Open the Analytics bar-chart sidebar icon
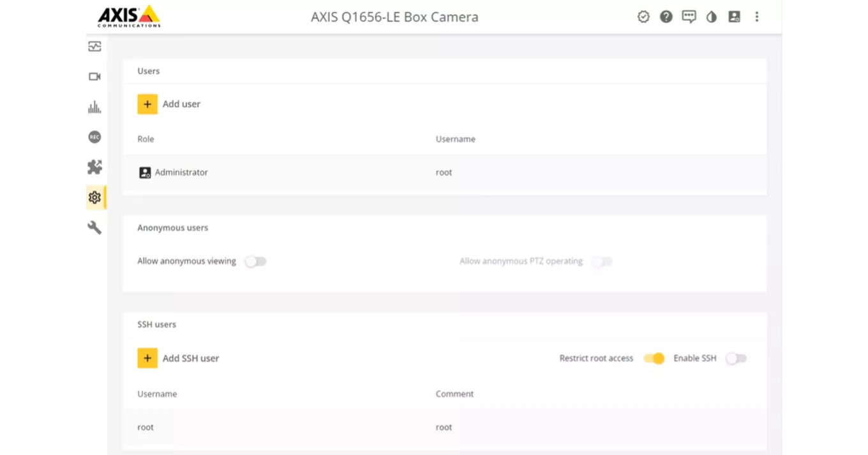The height and width of the screenshot is (455, 868). [x=94, y=107]
